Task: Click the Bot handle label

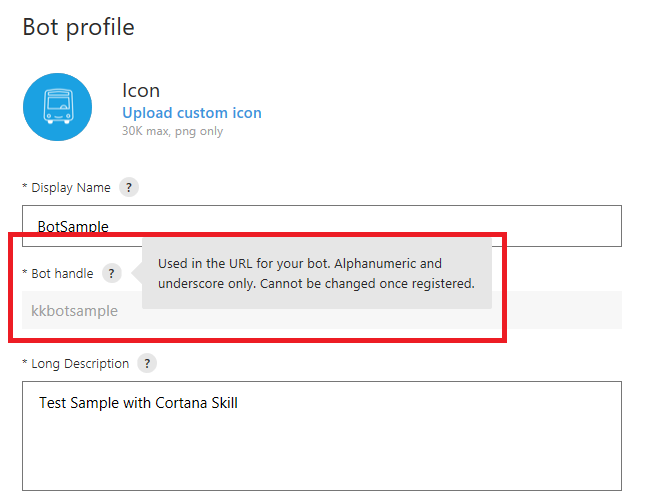Action: pyautogui.click(x=62, y=273)
